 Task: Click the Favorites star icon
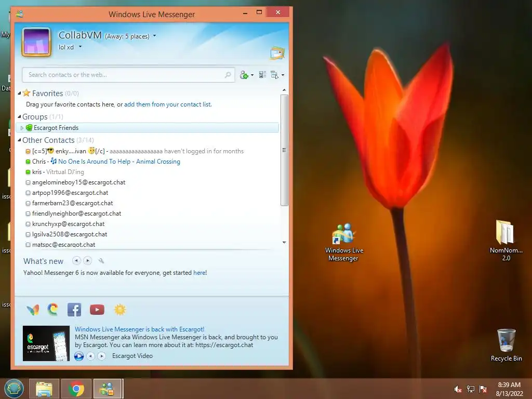pyautogui.click(x=26, y=92)
